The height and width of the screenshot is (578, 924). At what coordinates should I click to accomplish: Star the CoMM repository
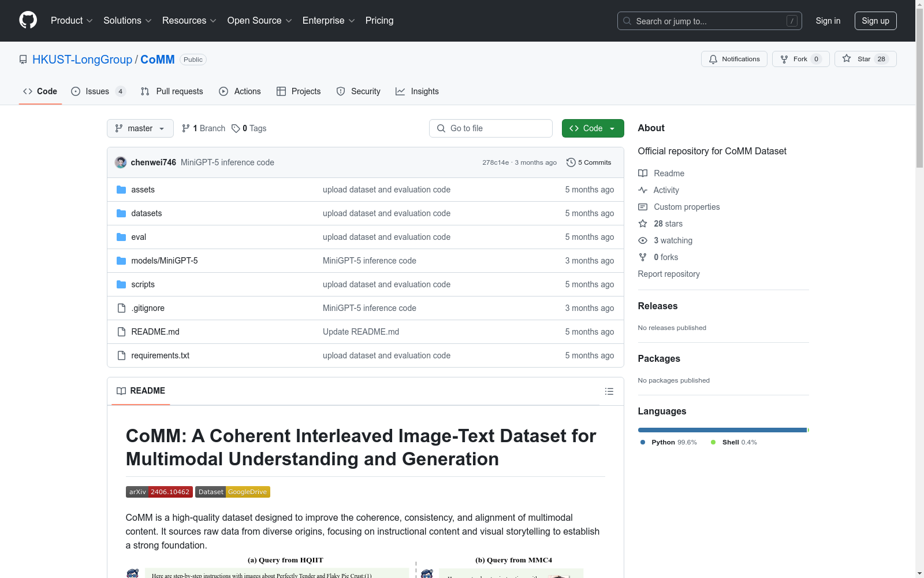(x=865, y=59)
